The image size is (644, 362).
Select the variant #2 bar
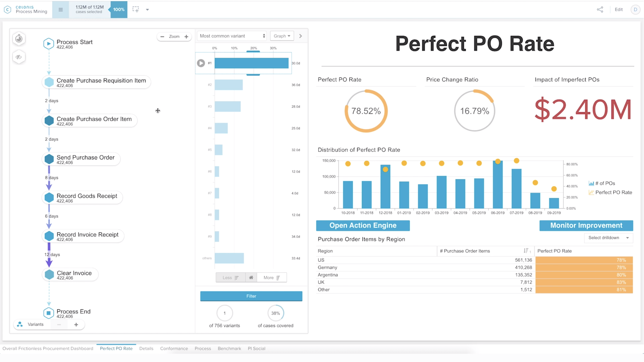coord(228,85)
